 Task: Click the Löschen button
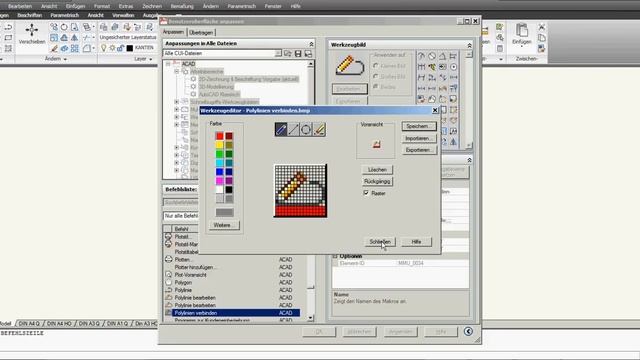coord(377,169)
